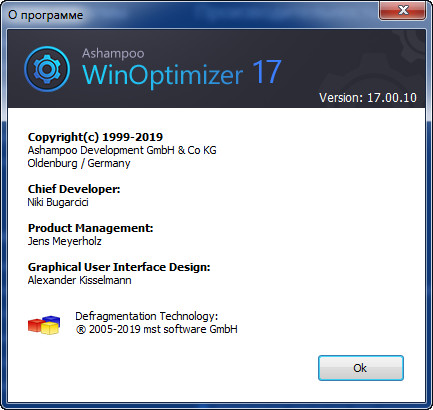
Task: Click the Ok button
Action: tap(361, 368)
